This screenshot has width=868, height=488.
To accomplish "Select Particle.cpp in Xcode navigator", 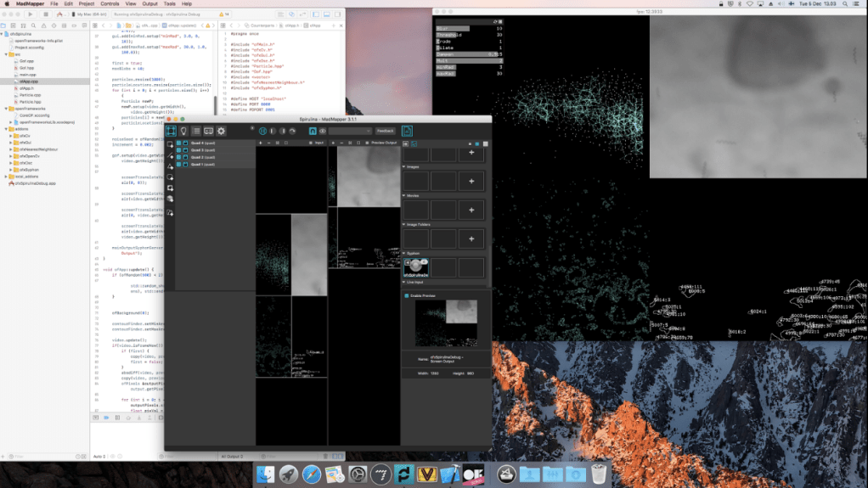I will [30, 95].
